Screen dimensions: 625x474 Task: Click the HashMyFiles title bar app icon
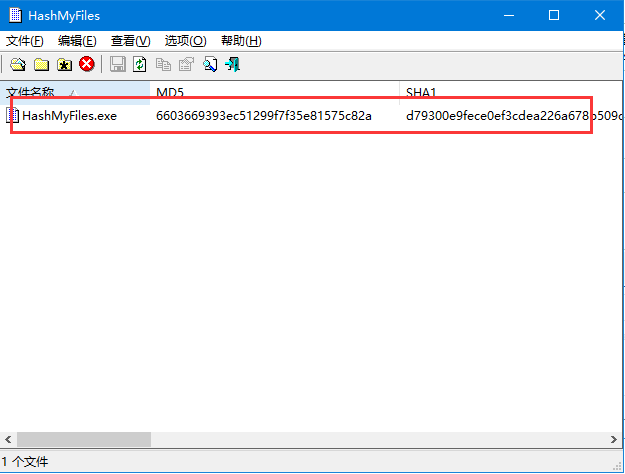click(x=16, y=15)
